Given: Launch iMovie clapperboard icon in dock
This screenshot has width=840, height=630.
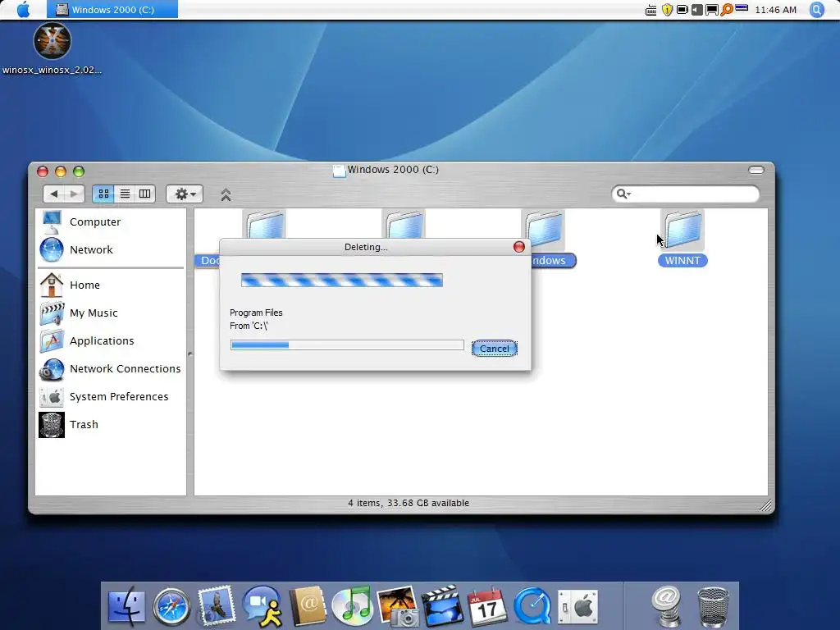Looking at the screenshot, I should [442, 606].
